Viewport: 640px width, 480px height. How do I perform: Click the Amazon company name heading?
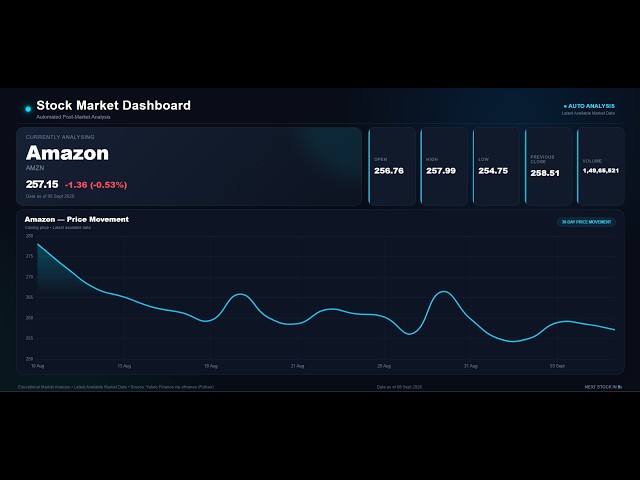pos(67,153)
